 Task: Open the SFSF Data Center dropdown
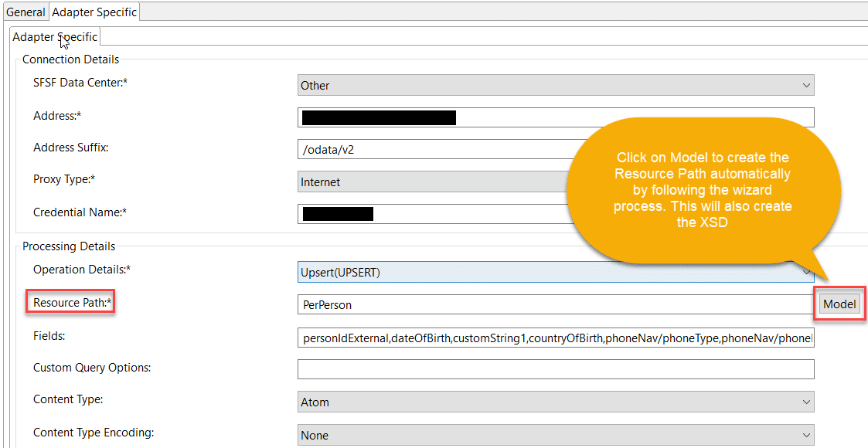(555, 85)
